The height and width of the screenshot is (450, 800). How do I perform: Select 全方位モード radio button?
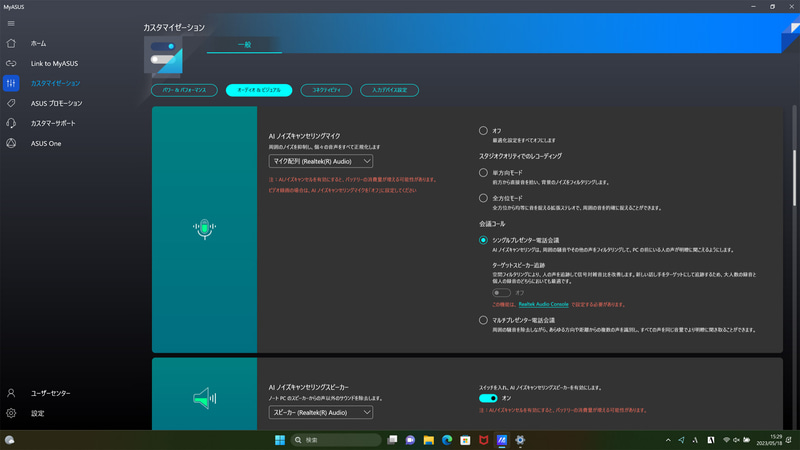pos(483,198)
